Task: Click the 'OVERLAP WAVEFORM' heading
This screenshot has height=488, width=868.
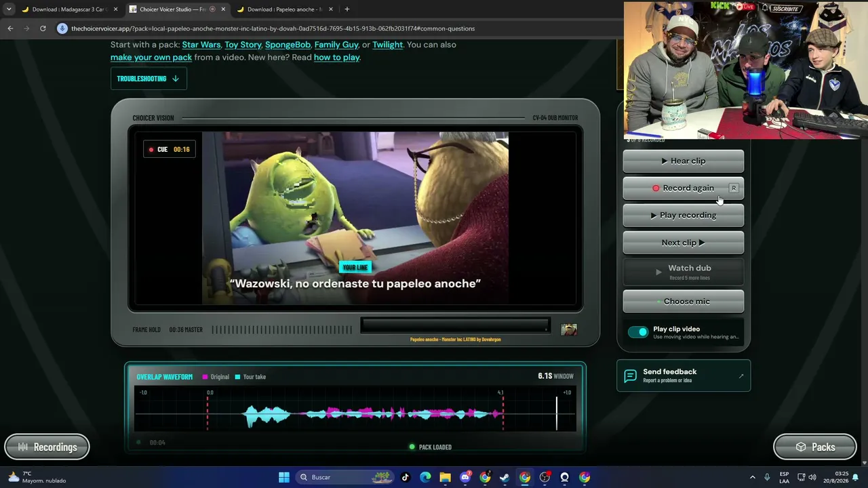Action: tap(164, 377)
